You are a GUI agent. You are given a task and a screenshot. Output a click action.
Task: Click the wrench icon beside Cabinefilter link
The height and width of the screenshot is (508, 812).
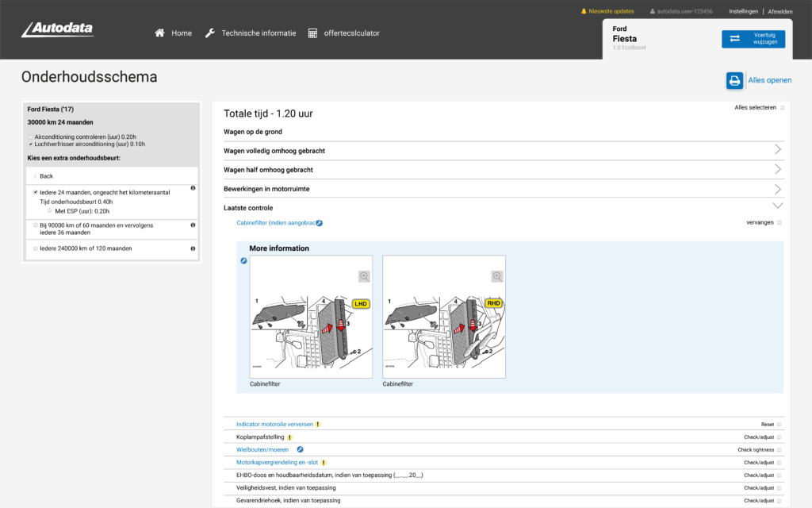coord(319,223)
